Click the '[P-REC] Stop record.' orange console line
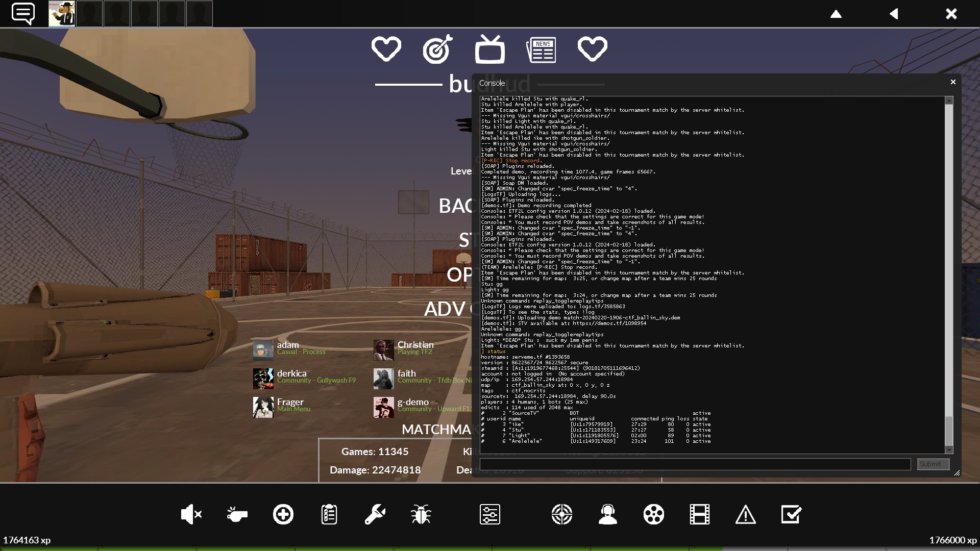 point(511,161)
